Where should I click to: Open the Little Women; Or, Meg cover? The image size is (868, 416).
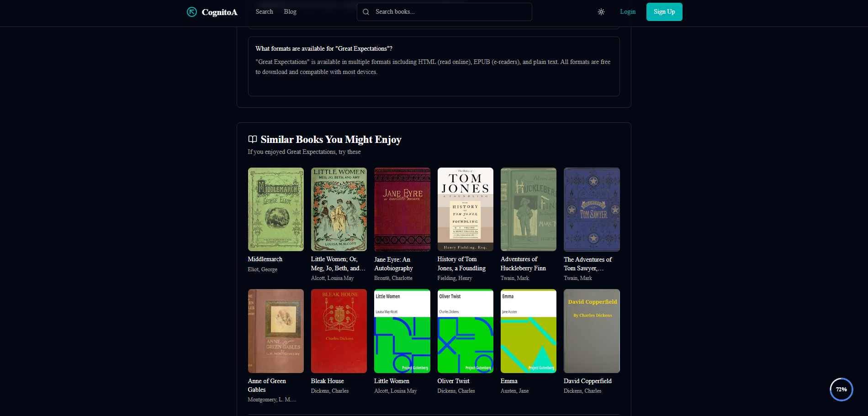[339, 209]
